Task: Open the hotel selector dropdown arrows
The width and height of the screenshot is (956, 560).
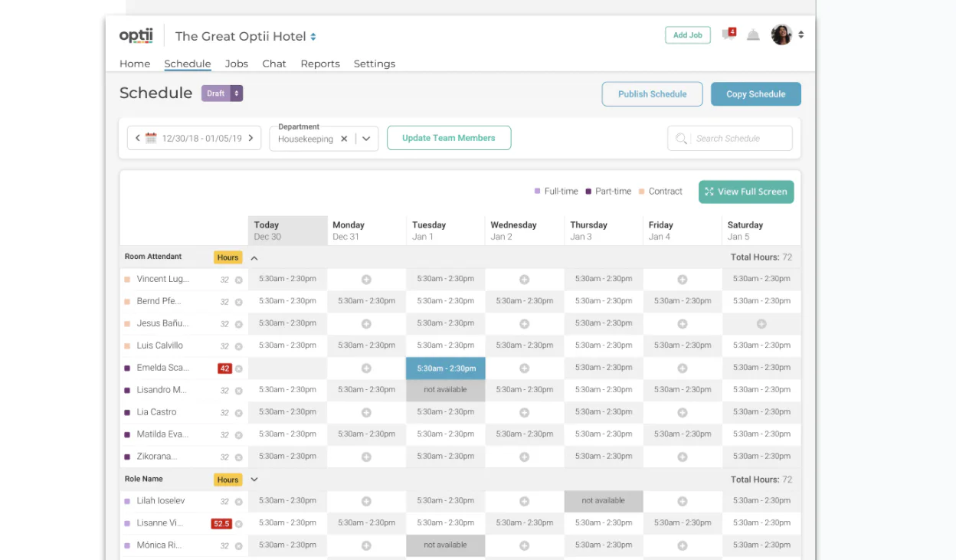Action: [x=313, y=37]
